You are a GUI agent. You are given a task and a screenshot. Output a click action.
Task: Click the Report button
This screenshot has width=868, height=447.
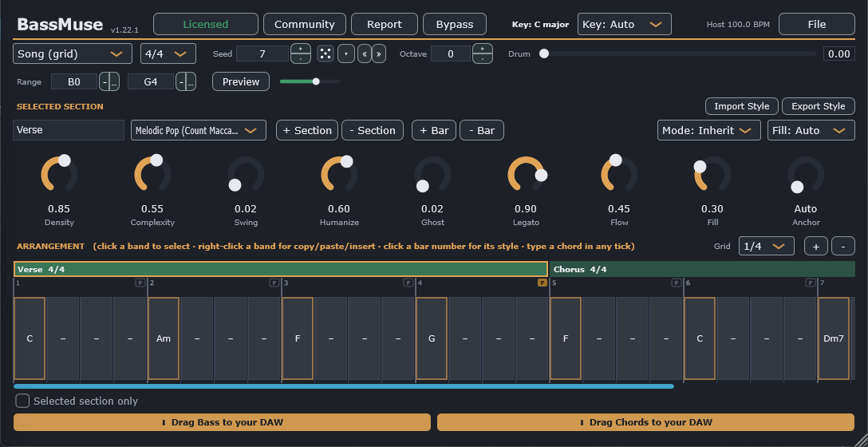pyautogui.click(x=385, y=25)
